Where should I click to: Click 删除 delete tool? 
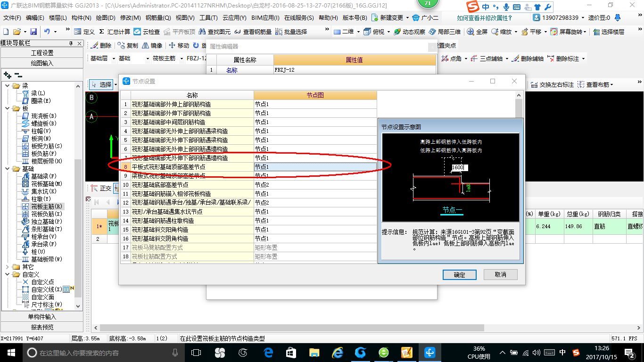101,46
